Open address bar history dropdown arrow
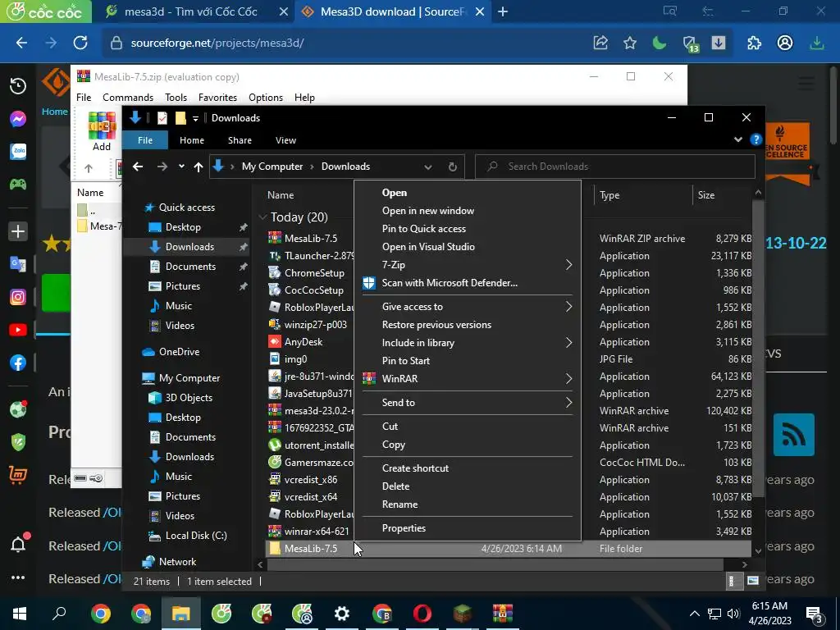The width and height of the screenshot is (840, 630). click(427, 167)
